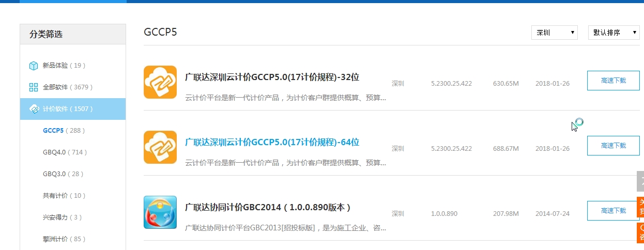Choose GCCP5 (288) subcategory
Image resolution: width=644 pixels, height=250 pixels.
coord(64,131)
